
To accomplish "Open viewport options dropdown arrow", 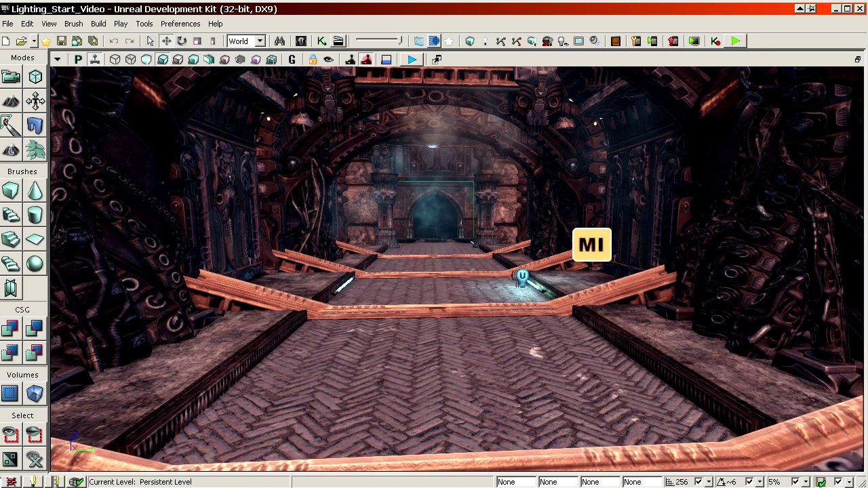I will point(58,60).
